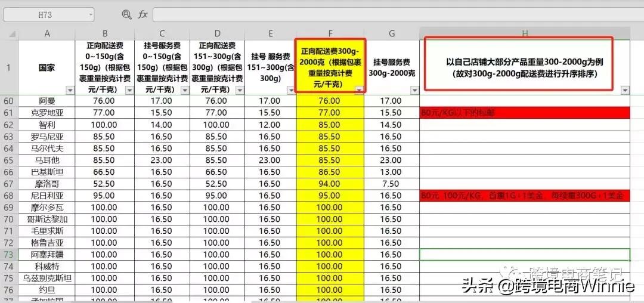Select row header 68
The width and height of the screenshot is (644, 303).
9,196
